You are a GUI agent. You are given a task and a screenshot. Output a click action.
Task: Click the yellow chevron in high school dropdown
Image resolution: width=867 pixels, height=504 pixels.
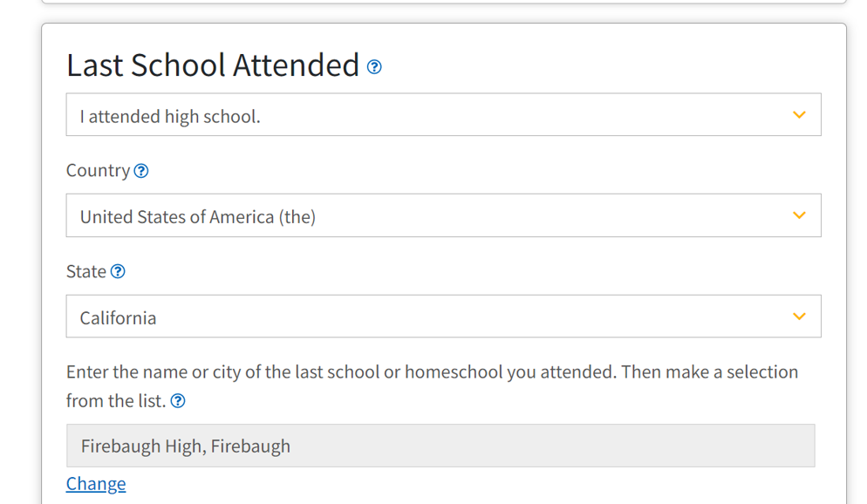(x=799, y=115)
